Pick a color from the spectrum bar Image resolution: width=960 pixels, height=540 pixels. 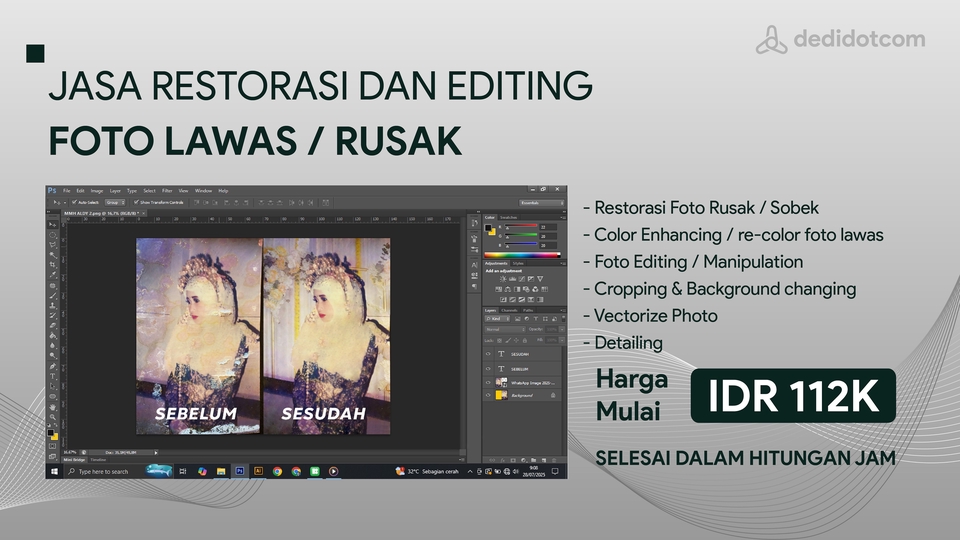522,255
